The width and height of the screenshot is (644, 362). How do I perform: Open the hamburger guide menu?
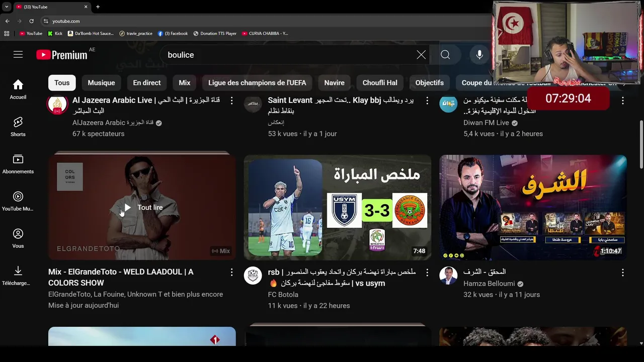click(18, 55)
